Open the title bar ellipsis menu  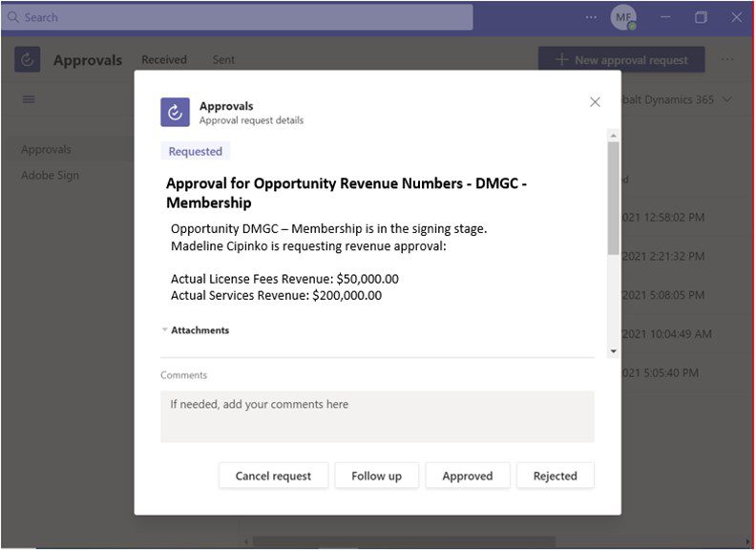591,17
